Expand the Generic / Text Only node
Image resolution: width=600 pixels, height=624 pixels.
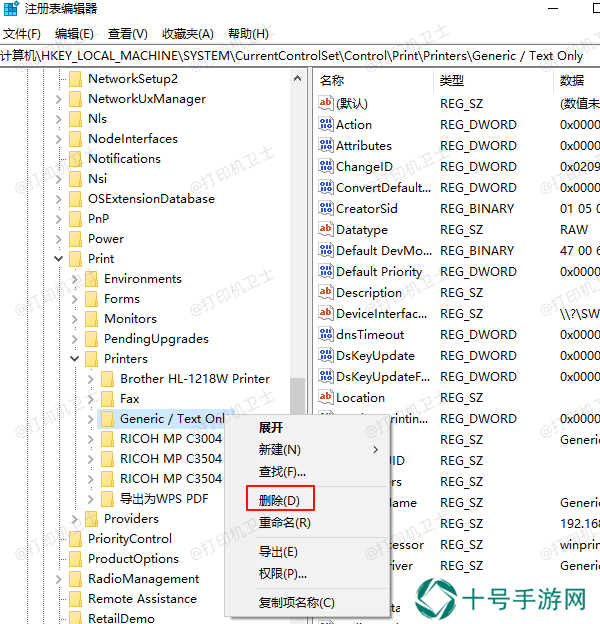pyautogui.click(x=91, y=419)
